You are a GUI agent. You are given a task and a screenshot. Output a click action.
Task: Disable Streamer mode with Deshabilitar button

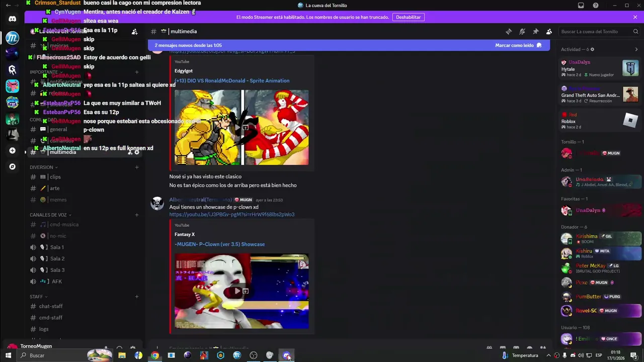click(x=408, y=17)
